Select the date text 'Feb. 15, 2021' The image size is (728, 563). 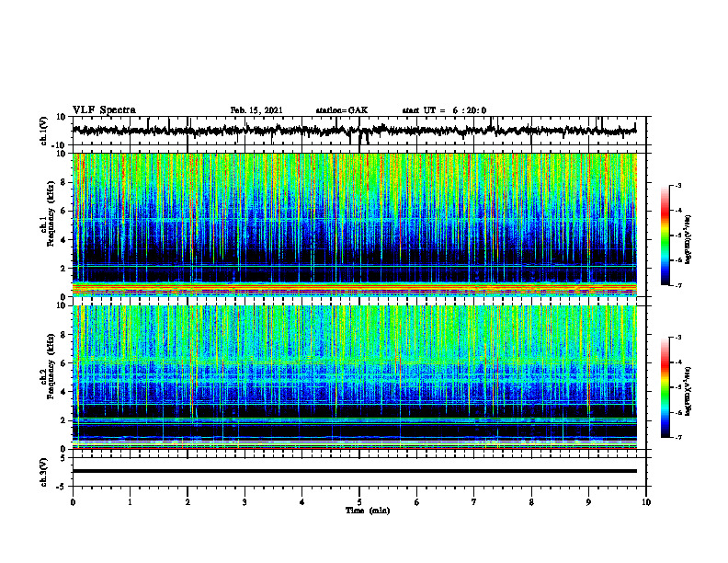click(x=256, y=110)
